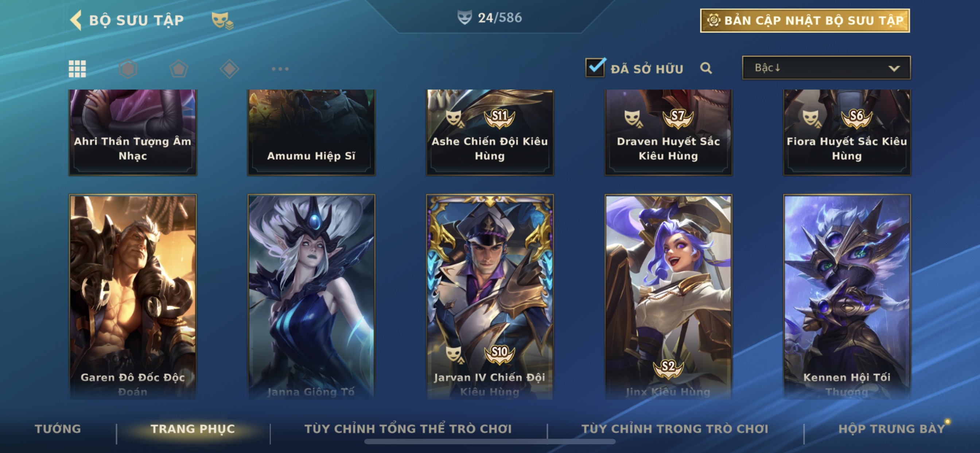Viewport: 980px width, 453px height.
Task: Open the Hộp Trưng Bày section
Action: click(892, 429)
